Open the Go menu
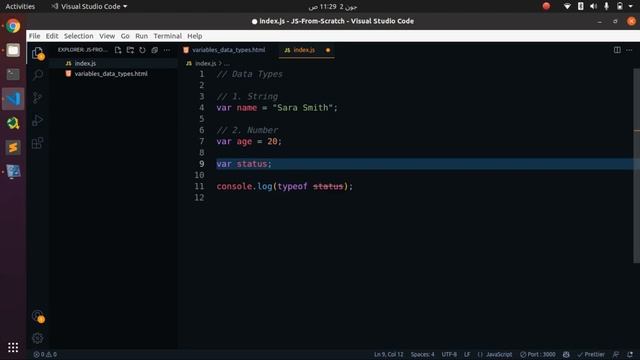The width and height of the screenshot is (640, 360). tap(125, 36)
